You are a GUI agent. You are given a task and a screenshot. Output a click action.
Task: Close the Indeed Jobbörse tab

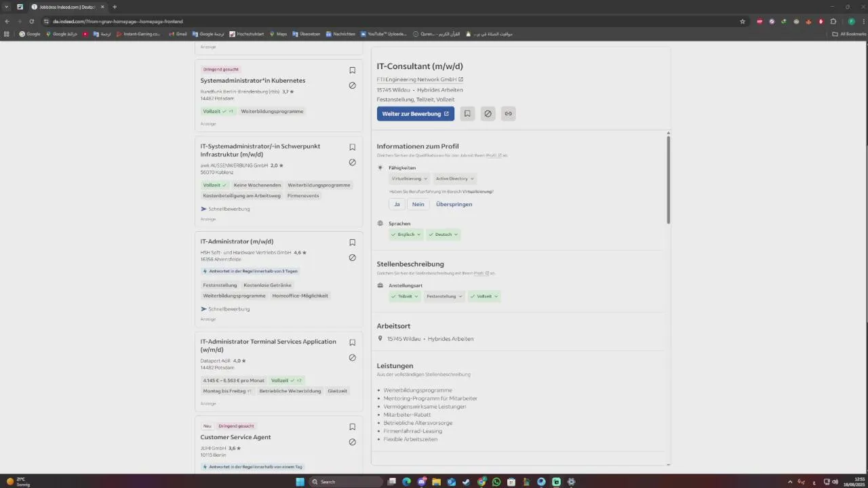click(x=102, y=7)
